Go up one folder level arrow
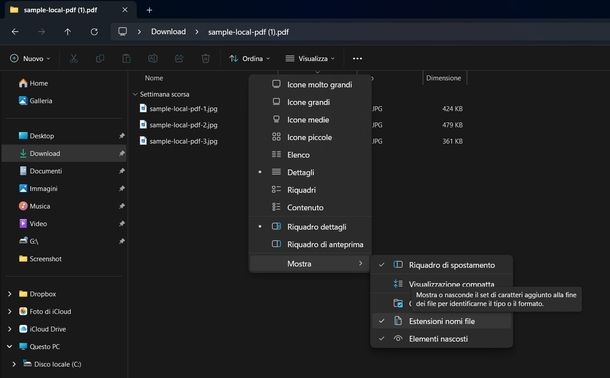The width and height of the screenshot is (610, 378). pyautogui.click(x=68, y=32)
